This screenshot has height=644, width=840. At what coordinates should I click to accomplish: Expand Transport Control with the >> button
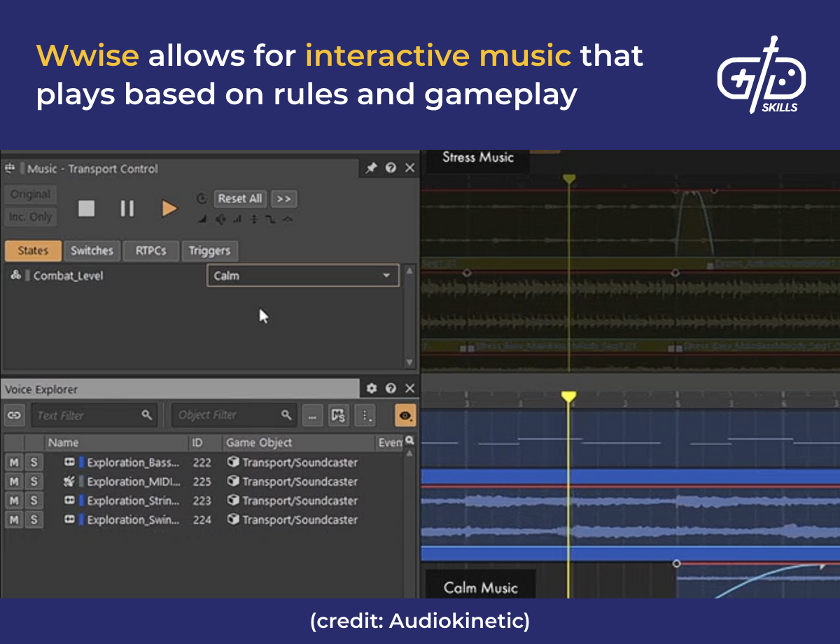284,198
